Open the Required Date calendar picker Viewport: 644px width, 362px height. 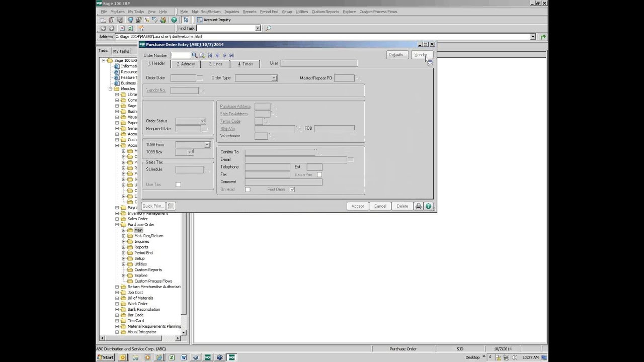204,129
